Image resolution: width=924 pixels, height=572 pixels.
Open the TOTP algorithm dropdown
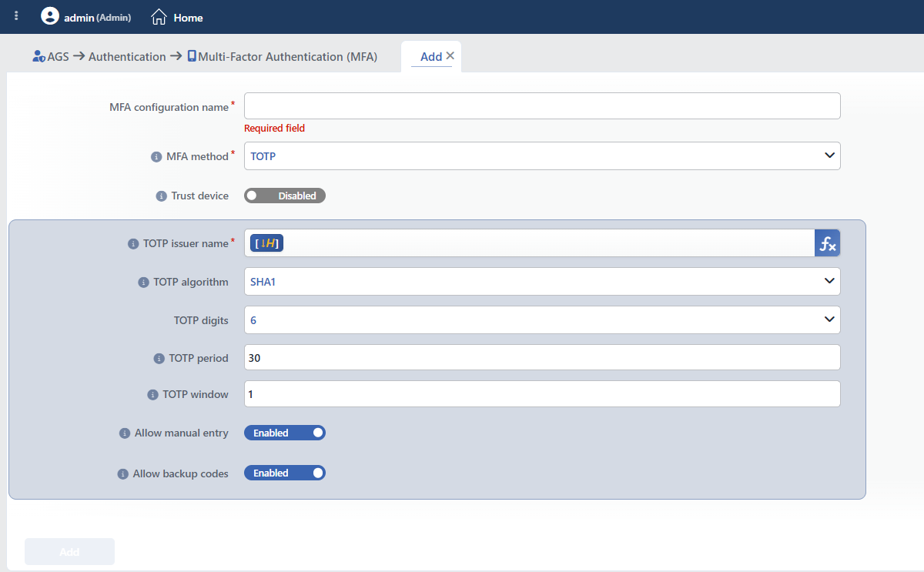542,281
